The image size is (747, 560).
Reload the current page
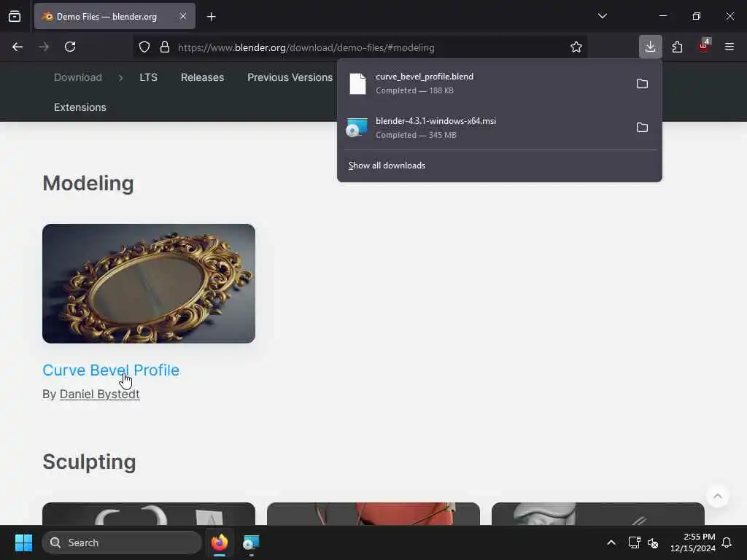click(70, 47)
